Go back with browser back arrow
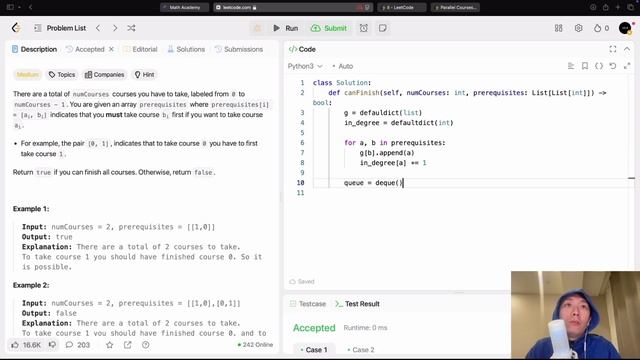The width and height of the screenshot is (640, 360). pos(30,7)
